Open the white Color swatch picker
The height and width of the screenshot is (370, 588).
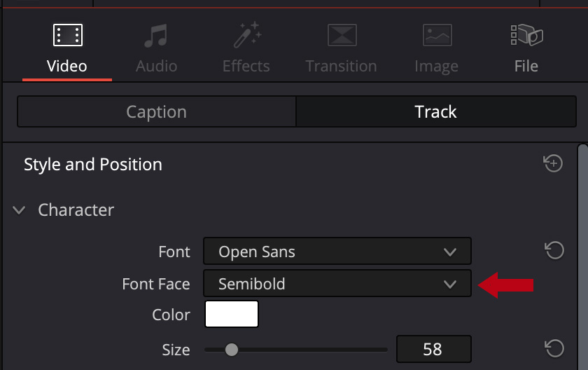[x=232, y=314]
